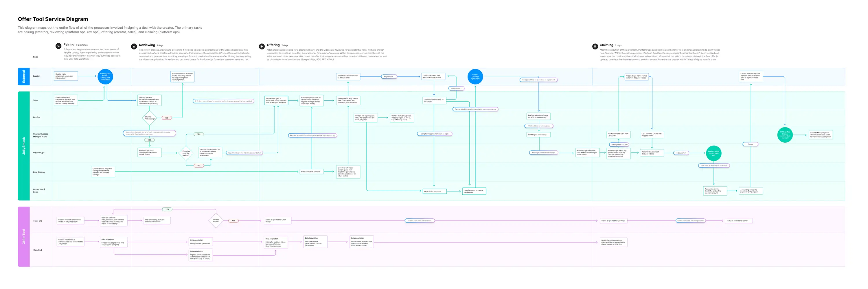
Task: Click the 'Offer Tool Service Diagram' title
Action: [x=53, y=19]
